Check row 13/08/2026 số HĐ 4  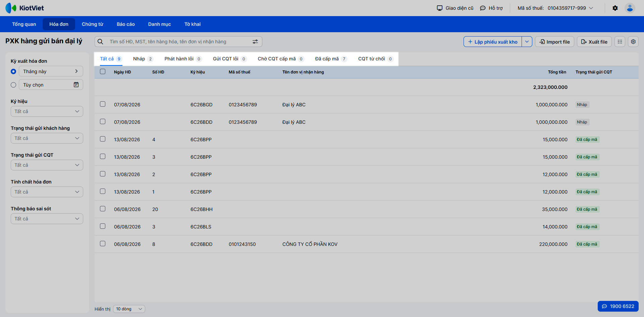pos(103,139)
